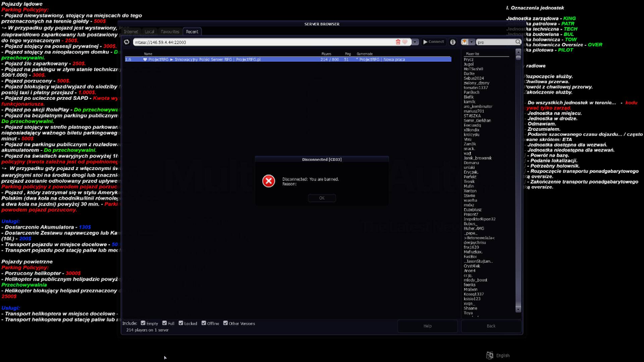Screen dimensions: 644x362
Task: Select player 'InspektorRipon32' in player list
Action: click(479, 219)
